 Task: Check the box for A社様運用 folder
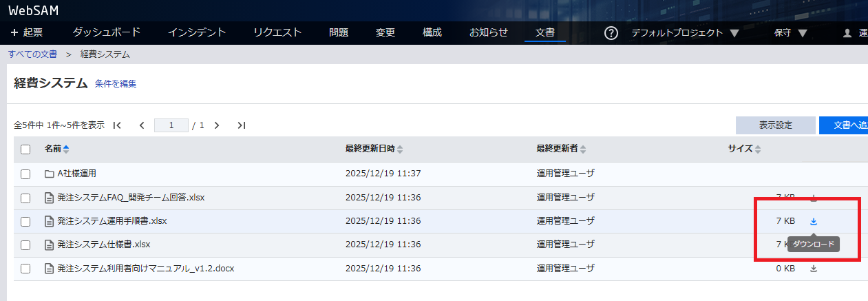pyautogui.click(x=25, y=174)
